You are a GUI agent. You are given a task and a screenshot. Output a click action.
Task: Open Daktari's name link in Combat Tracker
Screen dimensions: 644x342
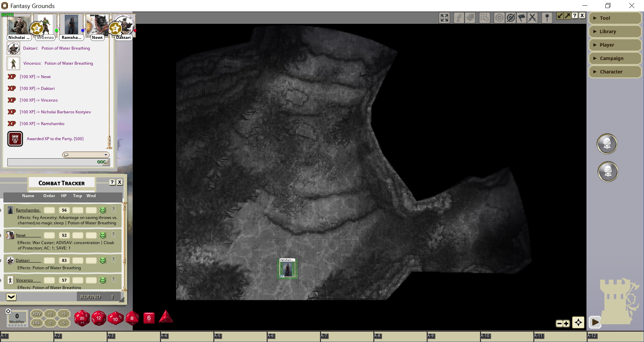[23, 261]
